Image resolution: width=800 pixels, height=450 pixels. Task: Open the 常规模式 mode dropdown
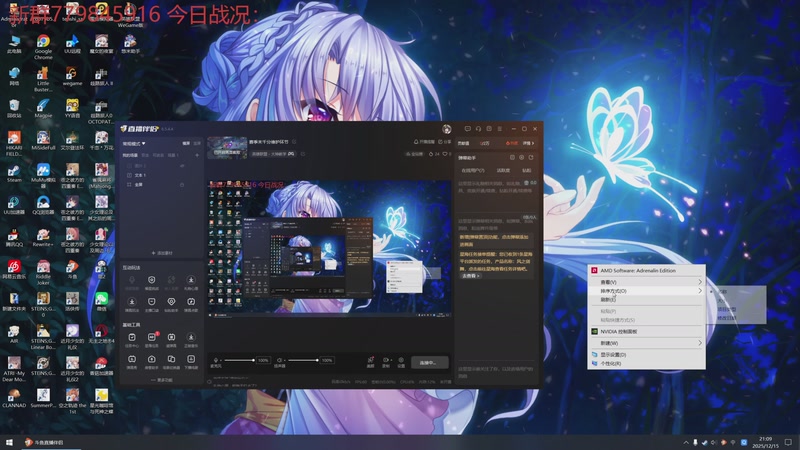pyautogui.click(x=134, y=143)
